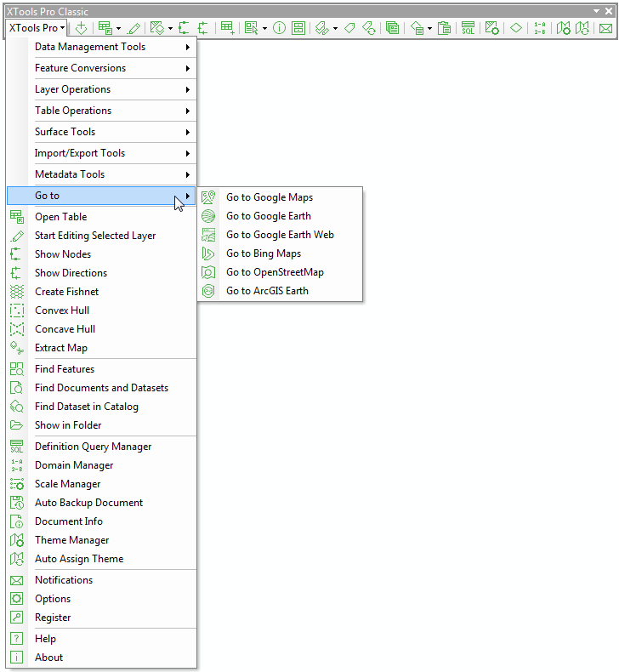619x672 pixels.
Task: Click the Open Table icon in the toolbar
Action: click(x=105, y=28)
